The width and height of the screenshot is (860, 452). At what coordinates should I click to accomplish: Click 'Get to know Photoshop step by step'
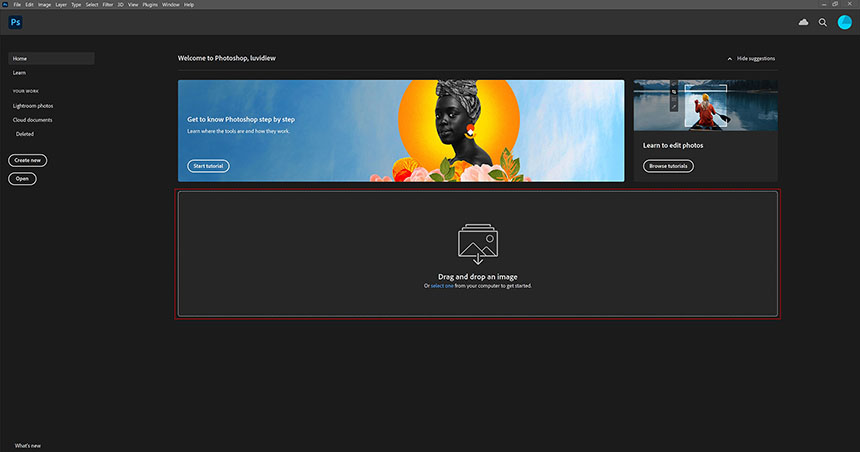(x=241, y=120)
